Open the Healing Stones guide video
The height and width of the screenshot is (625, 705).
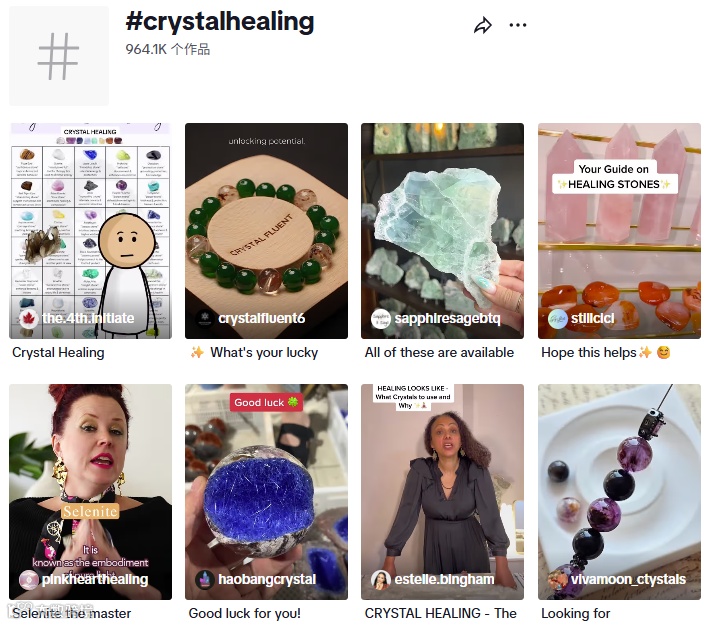click(619, 231)
